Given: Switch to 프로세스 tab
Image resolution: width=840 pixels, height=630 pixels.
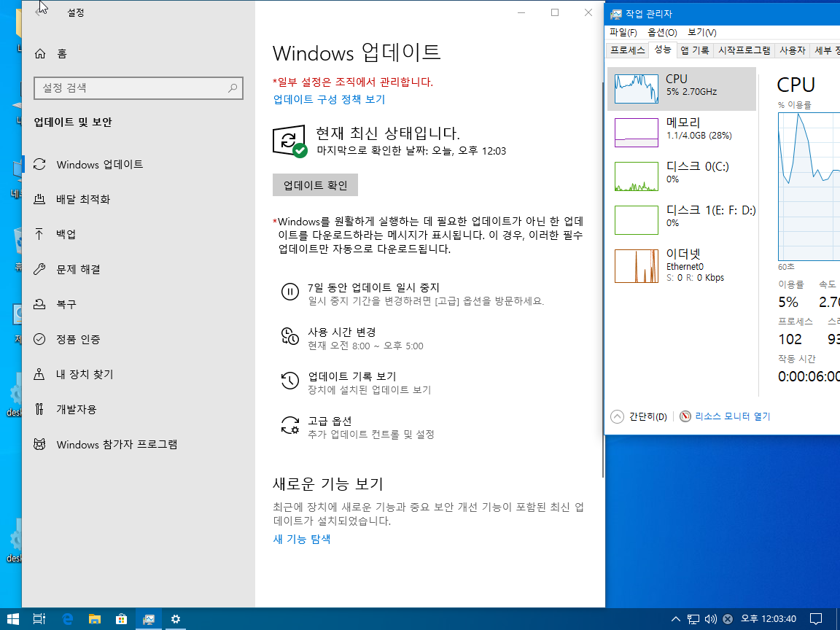Looking at the screenshot, I should [627, 50].
